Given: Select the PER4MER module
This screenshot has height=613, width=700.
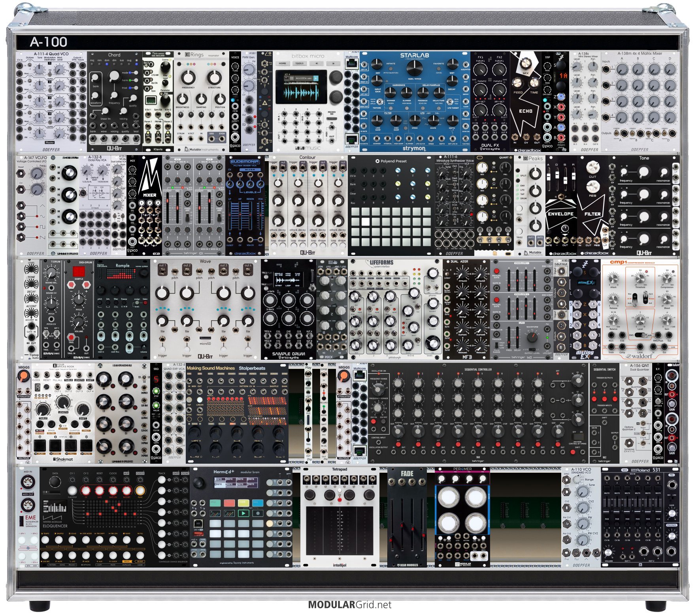Looking at the screenshot, I should coord(462,517).
